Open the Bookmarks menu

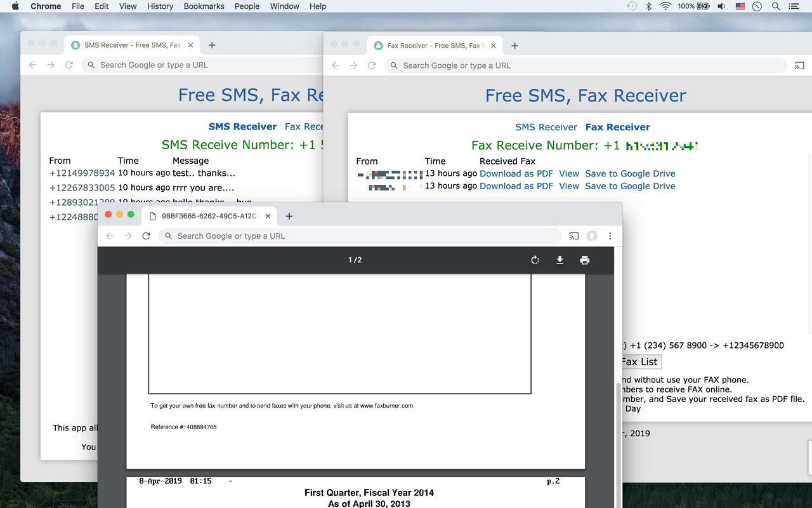tap(204, 6)
